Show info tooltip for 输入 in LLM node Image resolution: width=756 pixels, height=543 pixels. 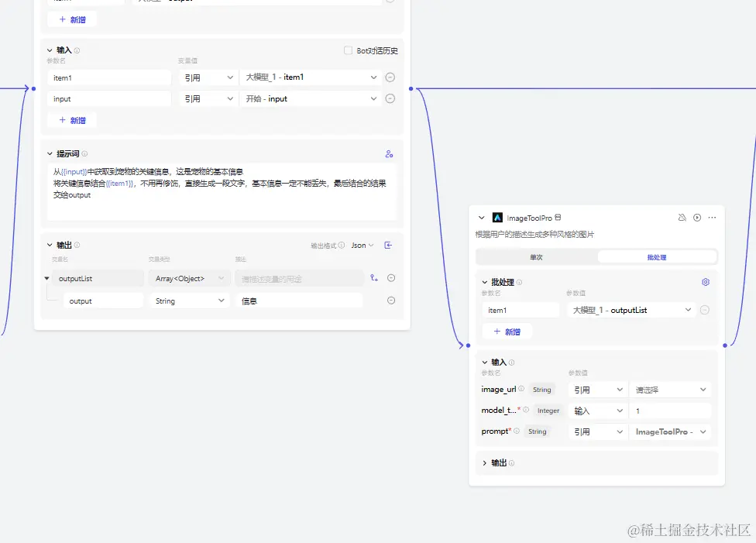77,50
